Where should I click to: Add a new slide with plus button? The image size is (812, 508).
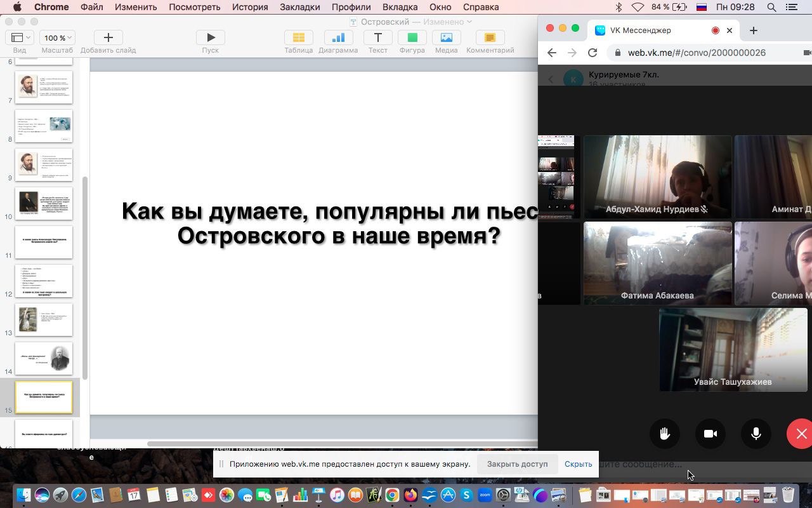pyautogui.click(x=108, y=38)
